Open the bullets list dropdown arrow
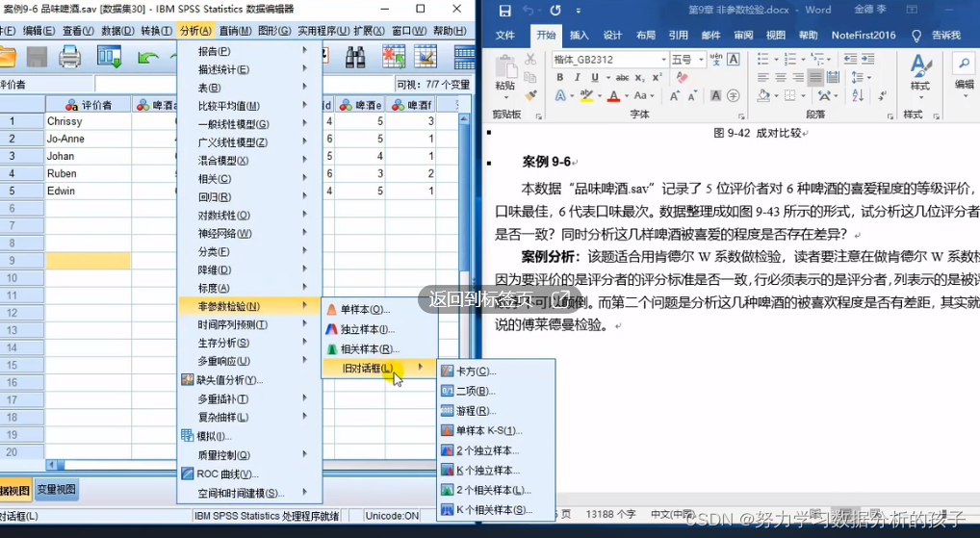980x538 pixels. [776, 60]
